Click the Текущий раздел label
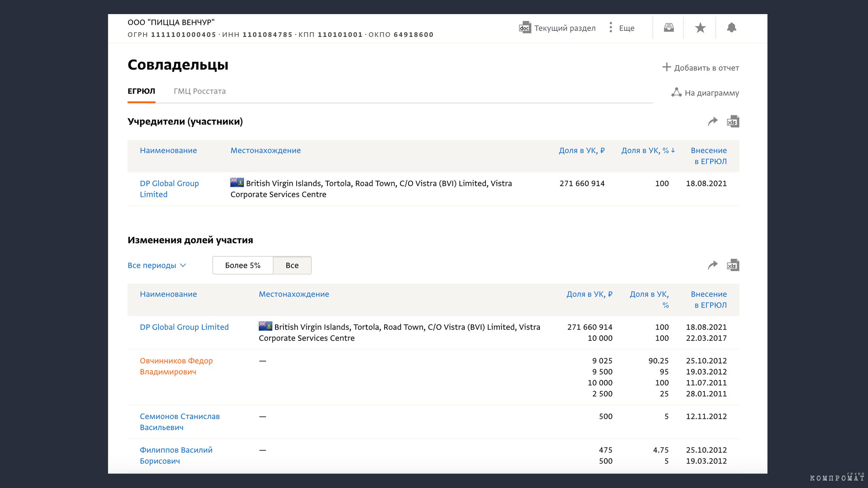This screenshot has width=868, height=488. (565, 28)
